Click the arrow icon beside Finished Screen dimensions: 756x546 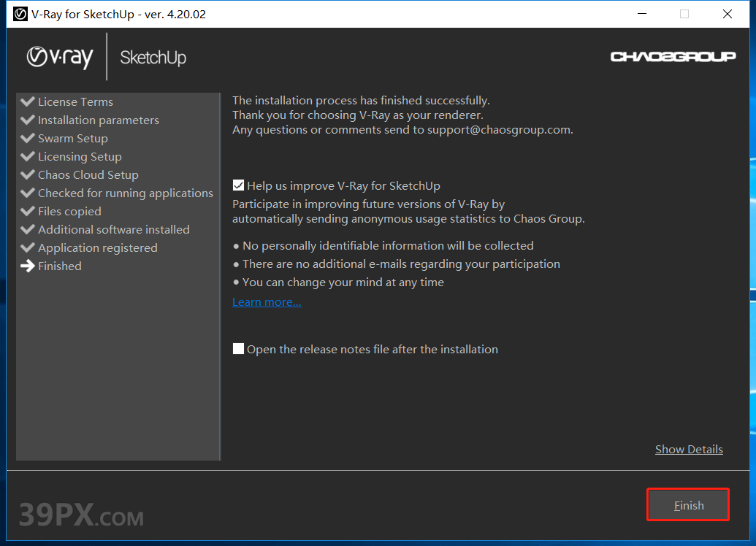point(28,266)
